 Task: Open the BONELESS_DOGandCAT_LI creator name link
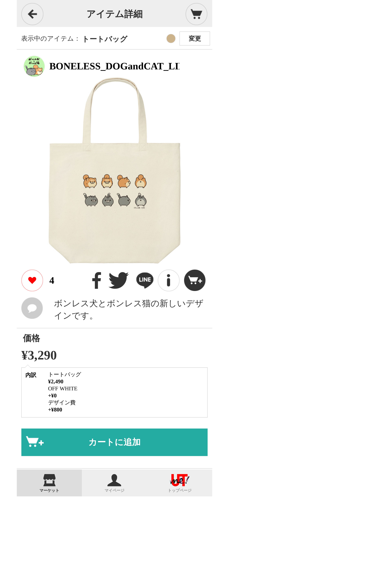114,66
